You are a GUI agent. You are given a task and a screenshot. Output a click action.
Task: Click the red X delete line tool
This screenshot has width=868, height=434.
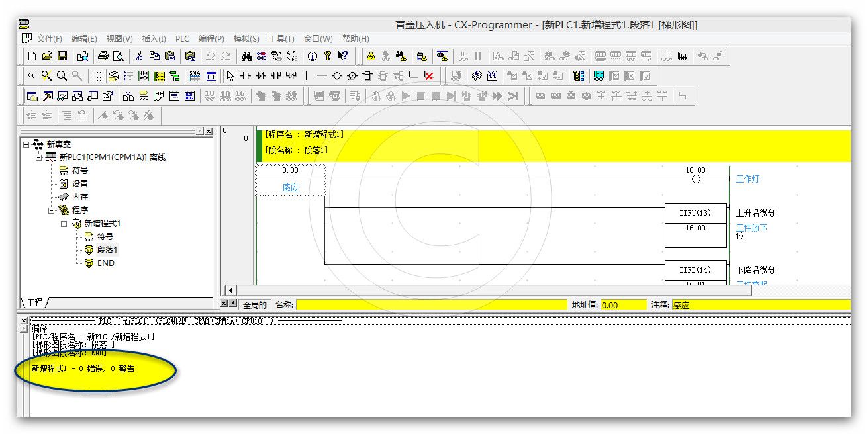[x=429, y=76]
